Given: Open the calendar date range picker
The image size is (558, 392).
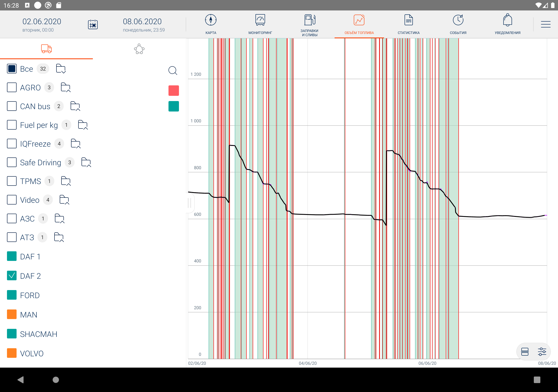Looking at the screenshot, I should tap(93, 25).
